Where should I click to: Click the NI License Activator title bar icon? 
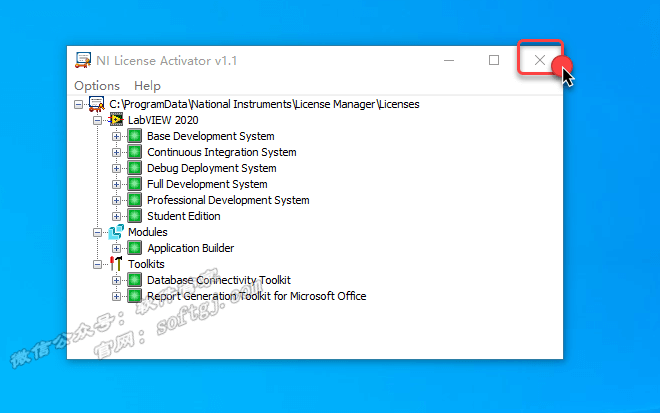click(83, 60)
